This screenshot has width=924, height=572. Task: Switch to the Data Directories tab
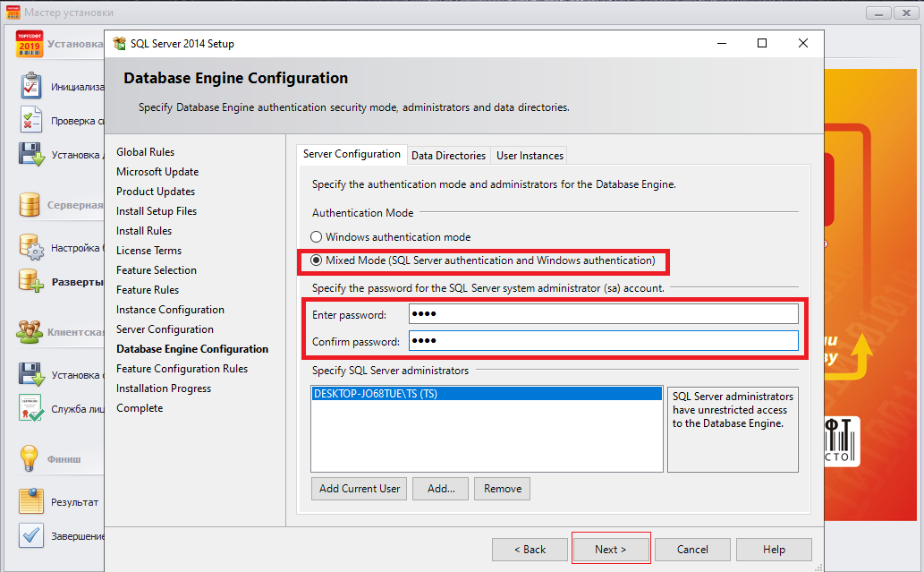(x=448, y=156)
